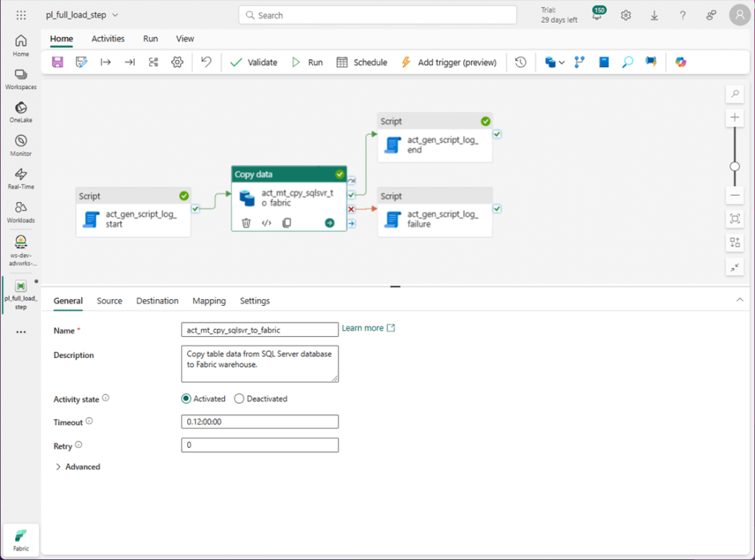The image size is (755, 560).
Task: View JSON code of the Copy data activity
Action: (x=266, y=223)
